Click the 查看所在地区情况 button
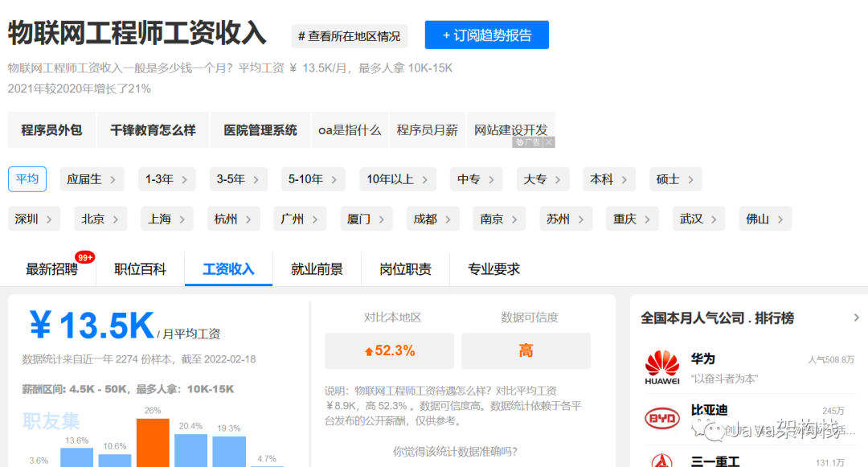 (x=350, y=36)
